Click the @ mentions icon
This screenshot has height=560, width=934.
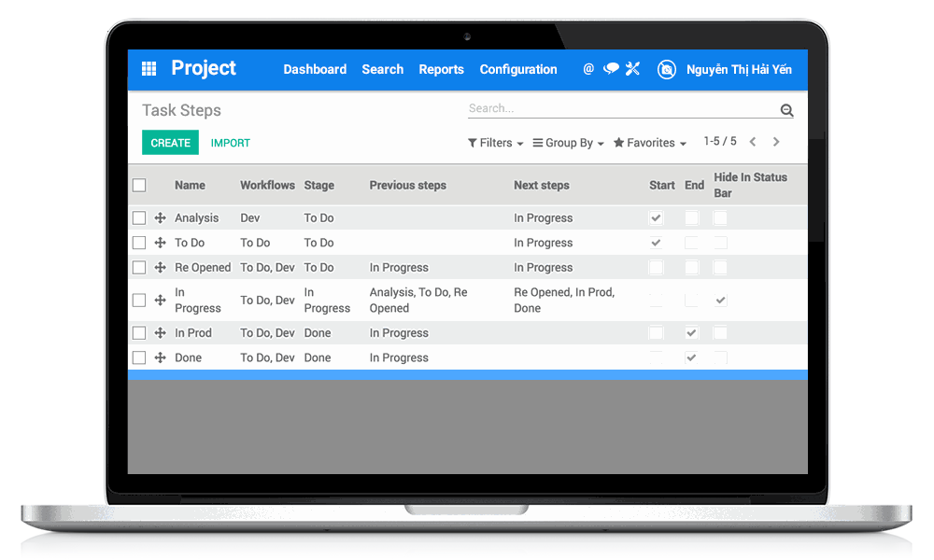(587, 69)
